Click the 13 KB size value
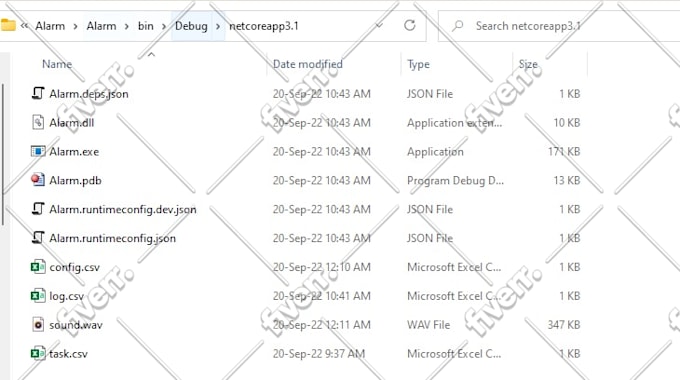This screenshot has height=380, width=680. [567, 180]
